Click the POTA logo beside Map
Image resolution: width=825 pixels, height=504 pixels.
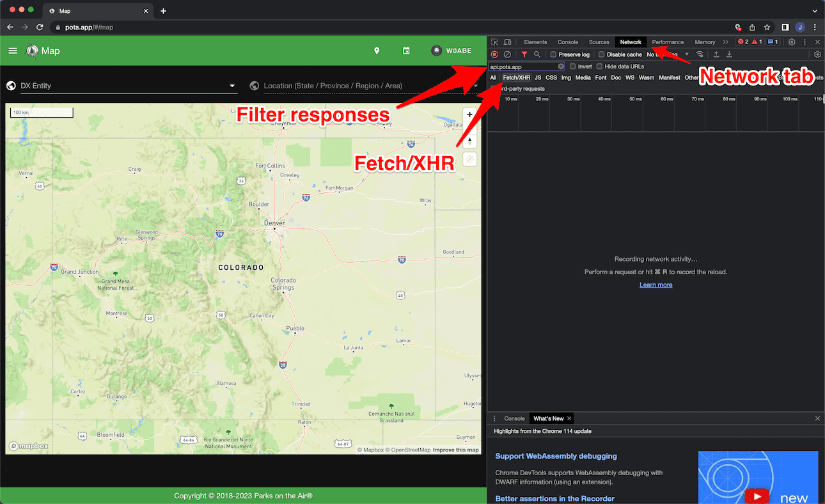[32, 51]
